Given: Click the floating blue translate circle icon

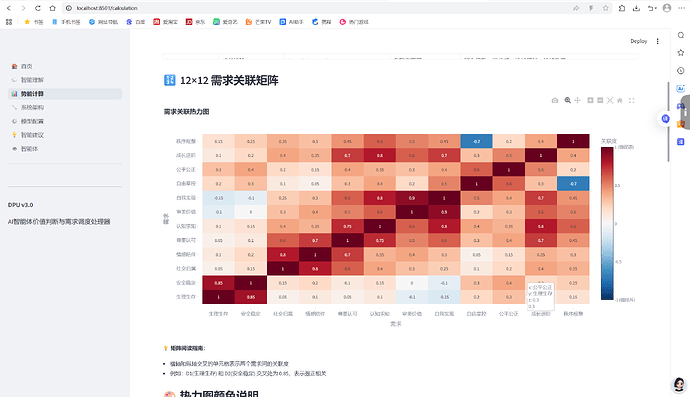Looking at the screenshot, I should pos(665,119).
